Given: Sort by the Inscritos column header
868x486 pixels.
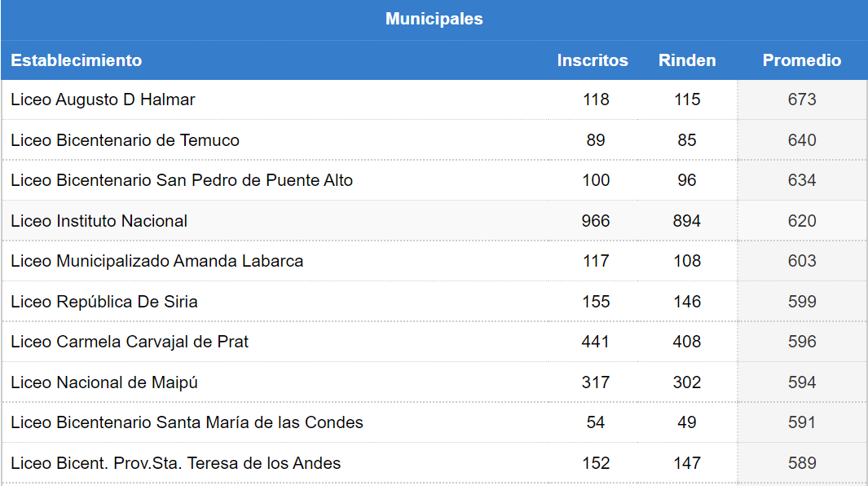Looking at the screenshot, I should pos(593,60).
